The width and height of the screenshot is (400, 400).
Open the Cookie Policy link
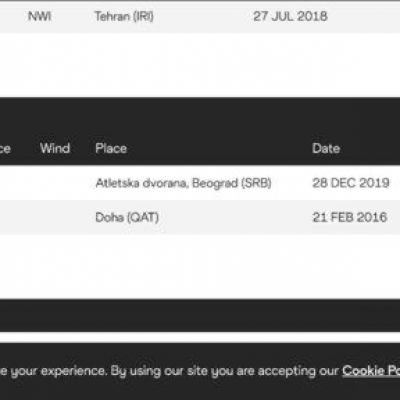[x=371, y=371]
